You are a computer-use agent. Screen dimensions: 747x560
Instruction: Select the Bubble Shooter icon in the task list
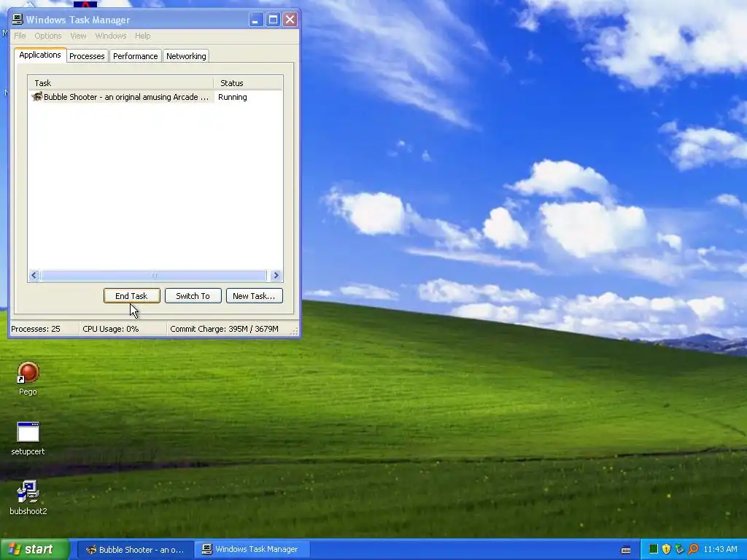[x=36, y=97]
